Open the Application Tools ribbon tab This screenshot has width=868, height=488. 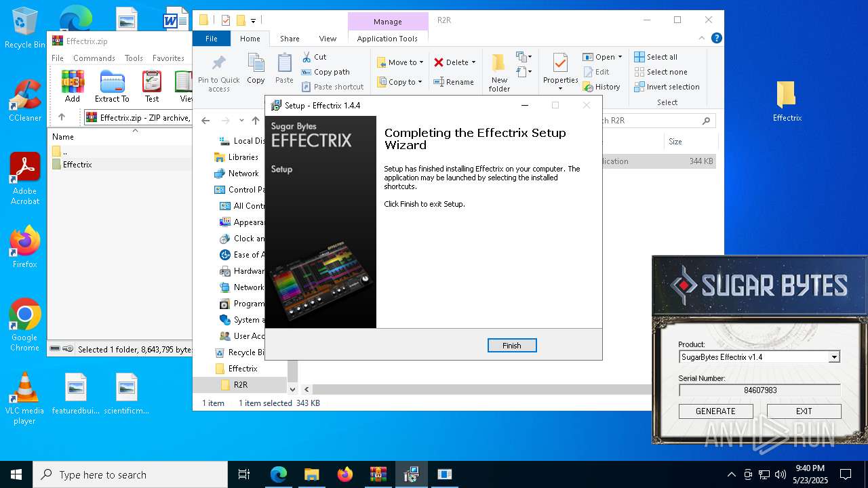pos(387,39)
